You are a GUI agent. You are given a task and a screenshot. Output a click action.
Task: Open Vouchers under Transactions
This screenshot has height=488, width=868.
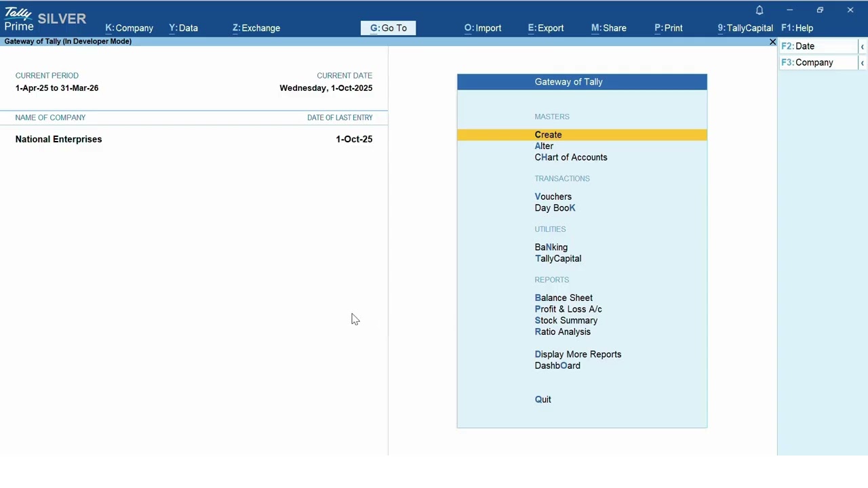pos(553,197)
